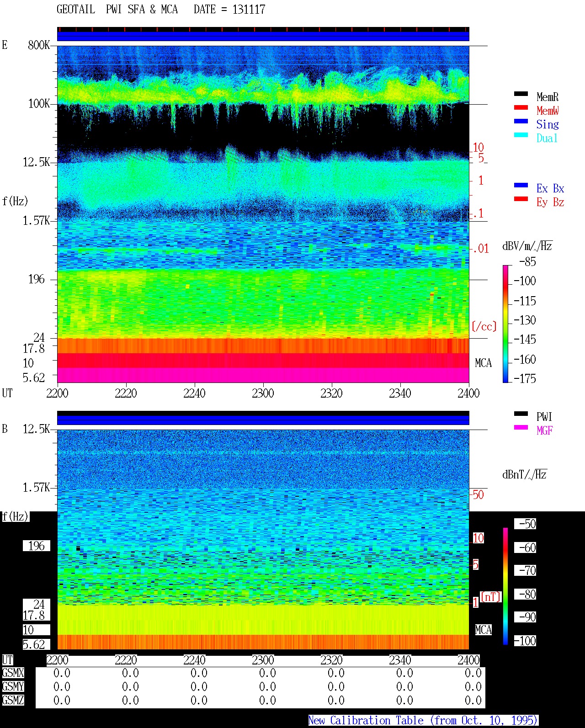Click the 2340 UT label under B spectrogram
The width and height of the screenshot is (585, 728).
400,660
